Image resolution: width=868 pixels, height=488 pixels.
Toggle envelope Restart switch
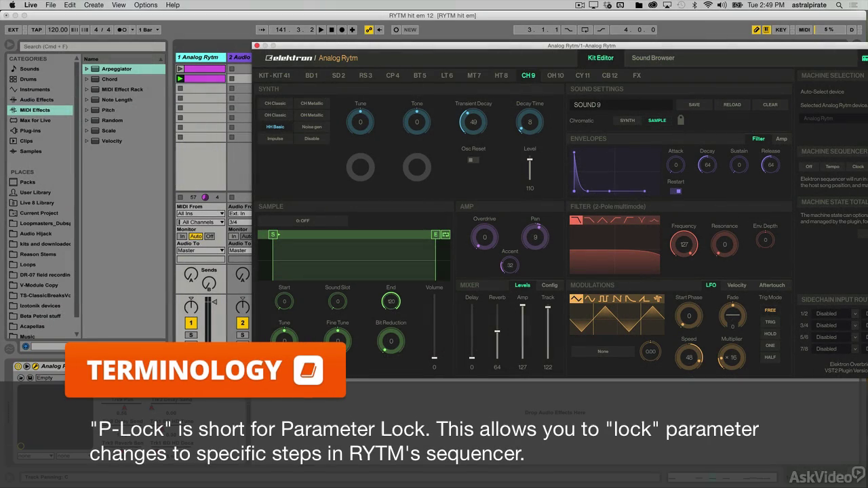point(675,191)
